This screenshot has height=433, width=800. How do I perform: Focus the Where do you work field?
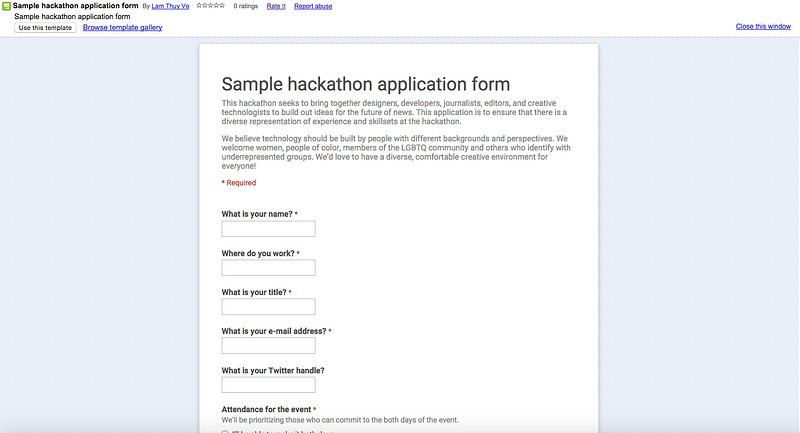tap(268, 268)
